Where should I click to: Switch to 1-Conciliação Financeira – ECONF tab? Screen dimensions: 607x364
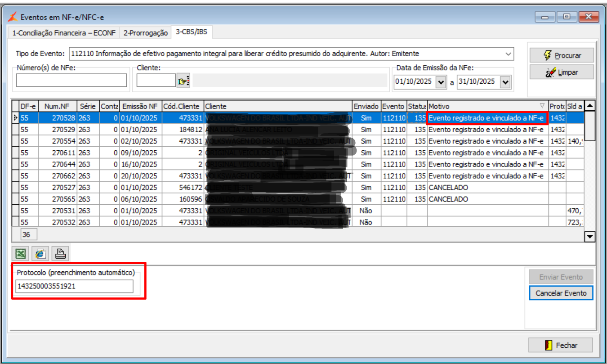pos(64,33)
